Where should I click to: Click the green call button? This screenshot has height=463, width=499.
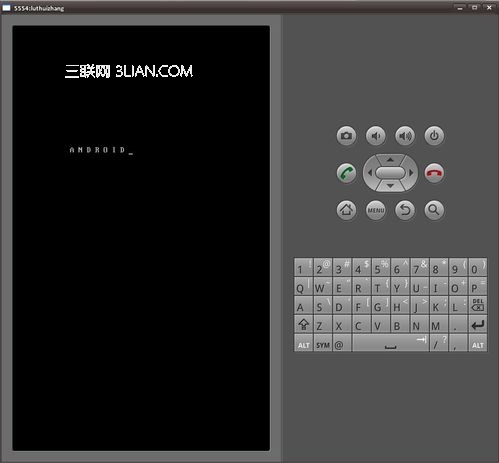346,173
